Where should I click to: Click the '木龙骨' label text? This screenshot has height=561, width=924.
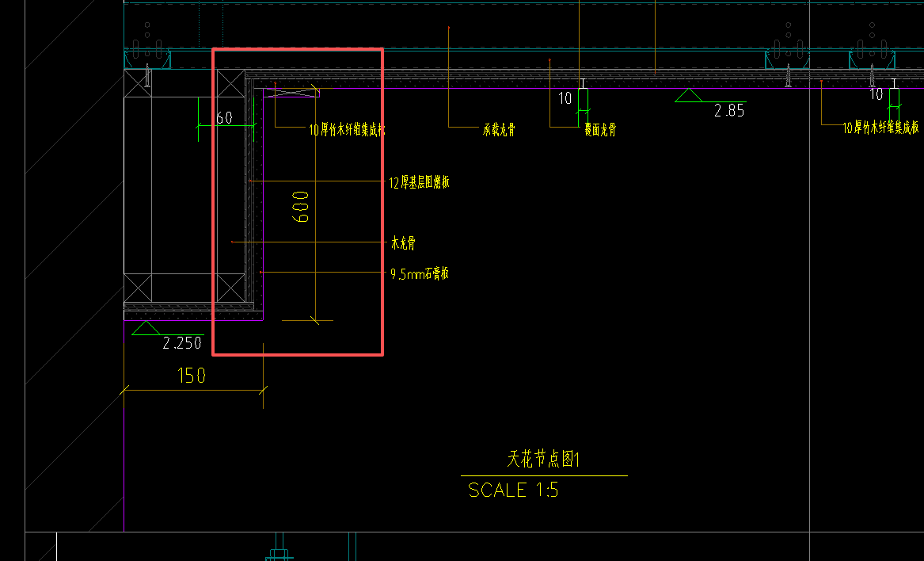403,242
